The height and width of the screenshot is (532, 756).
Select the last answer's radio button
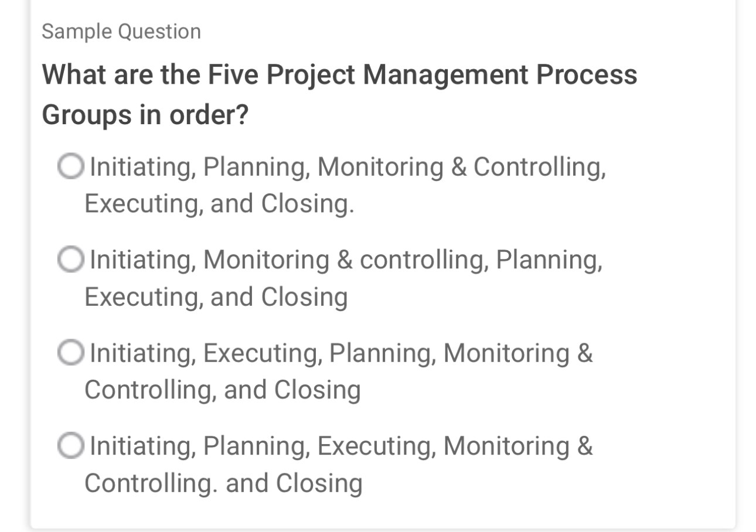click(70, 446)
